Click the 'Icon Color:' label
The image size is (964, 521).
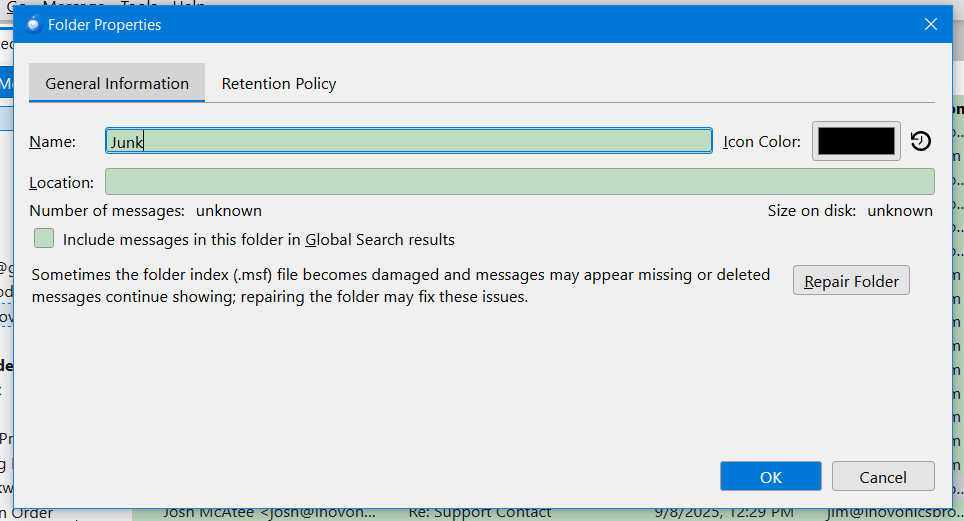[x=761, y=142]
